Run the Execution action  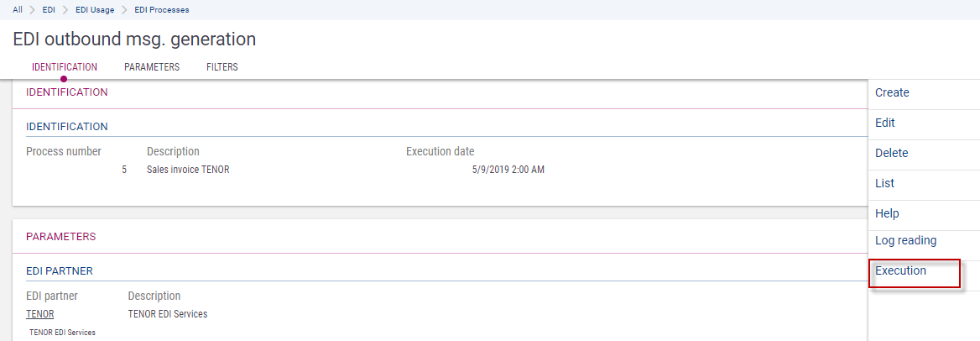[900, 270]
